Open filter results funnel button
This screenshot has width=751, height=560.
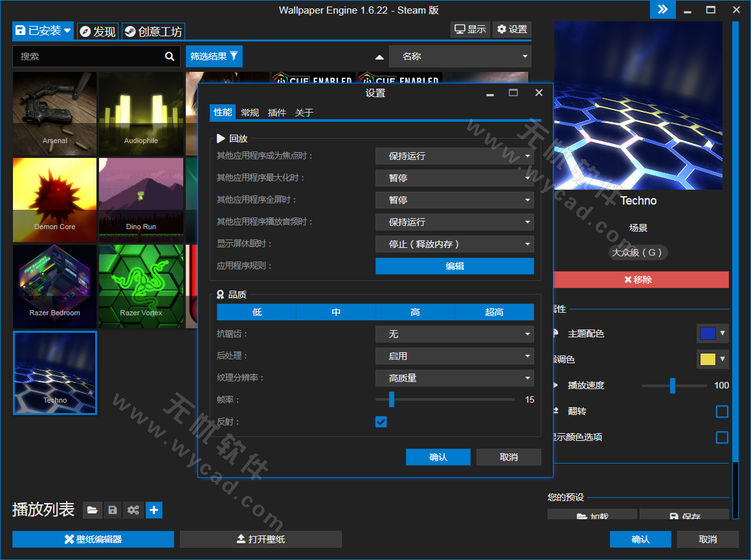(x=214, y=56)
